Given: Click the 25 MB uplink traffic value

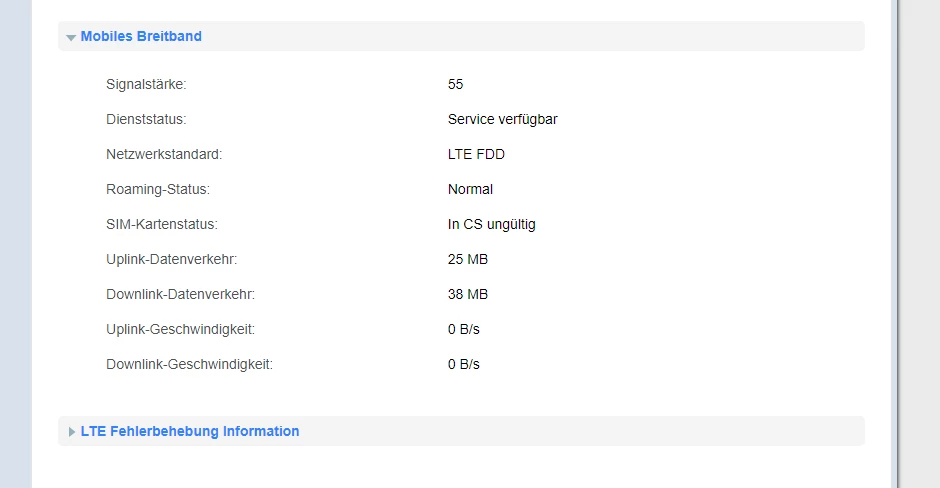Looking at the screenshot, I should [x=467, y=260].
